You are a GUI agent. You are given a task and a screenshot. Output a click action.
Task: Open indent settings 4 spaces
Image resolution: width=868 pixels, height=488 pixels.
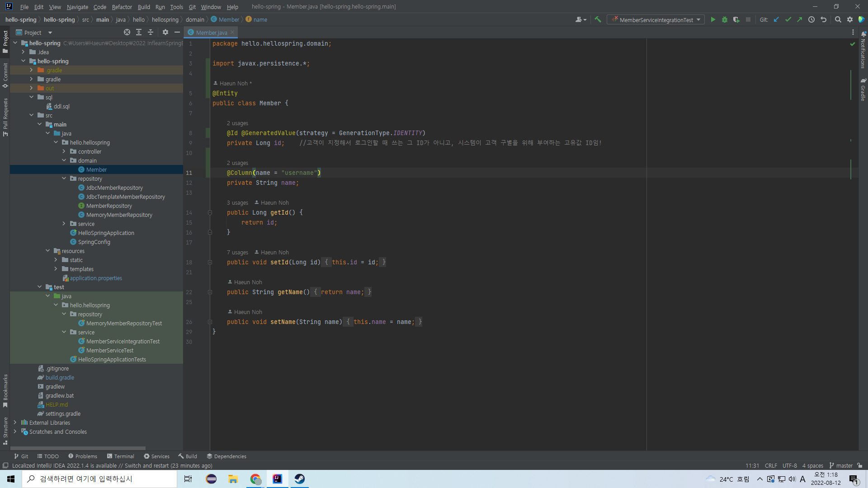[812, 465]
